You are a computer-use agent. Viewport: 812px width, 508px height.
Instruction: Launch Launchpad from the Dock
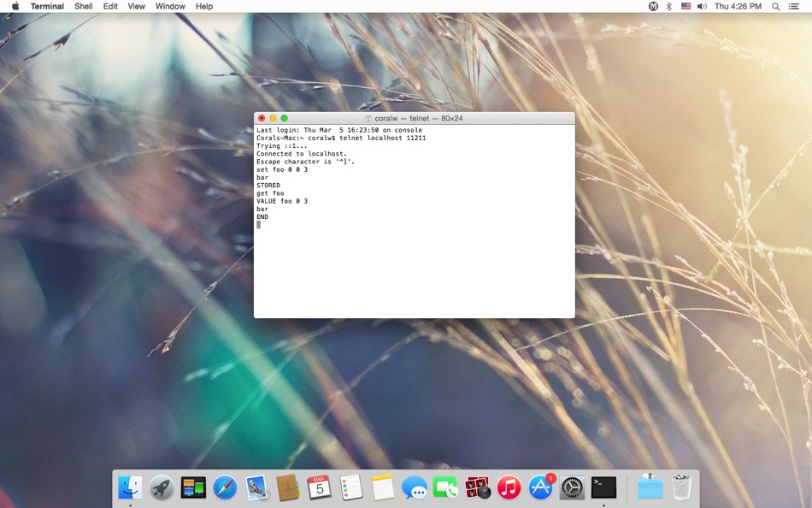(161, 487)
